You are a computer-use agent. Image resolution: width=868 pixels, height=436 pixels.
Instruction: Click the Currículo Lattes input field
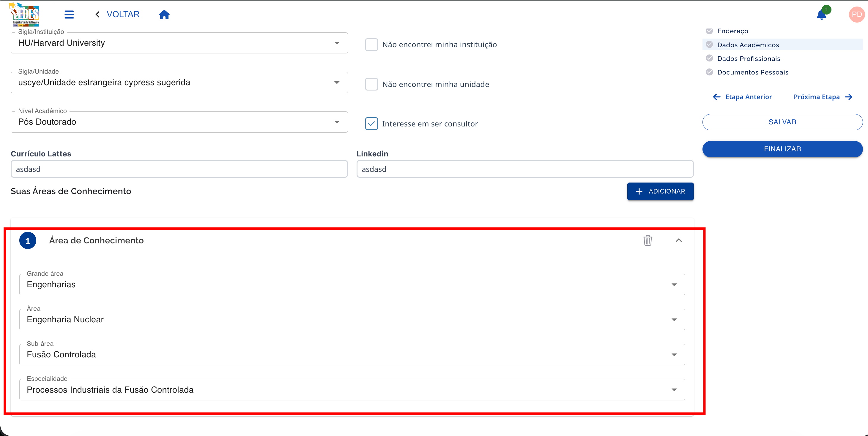(179, 169)
